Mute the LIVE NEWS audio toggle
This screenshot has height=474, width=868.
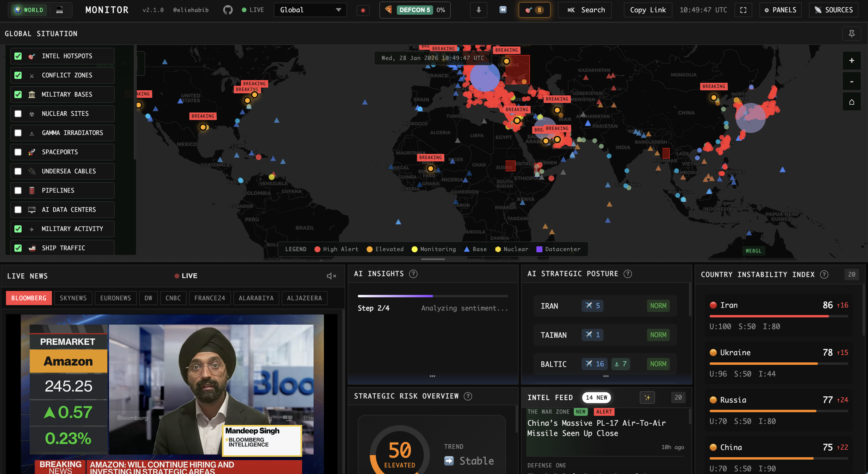[331, 276]
